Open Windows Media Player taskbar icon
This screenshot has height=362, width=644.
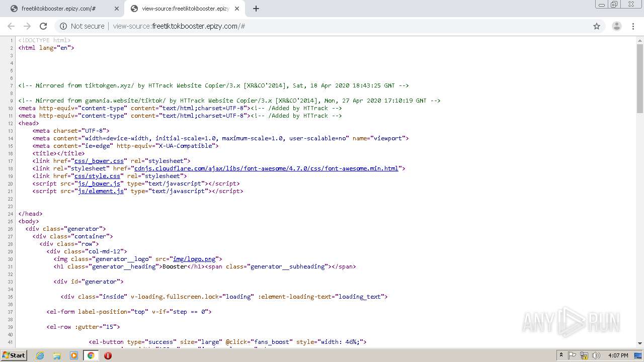[x=74, y=355]
